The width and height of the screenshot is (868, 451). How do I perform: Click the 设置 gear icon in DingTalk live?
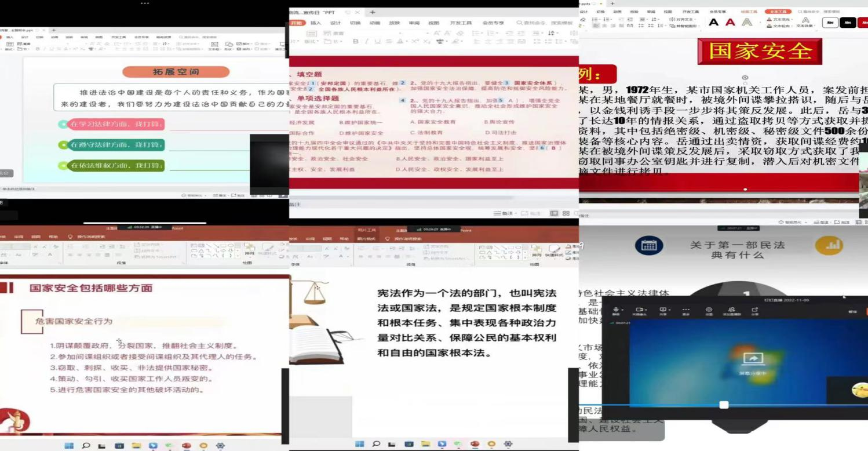709,311
